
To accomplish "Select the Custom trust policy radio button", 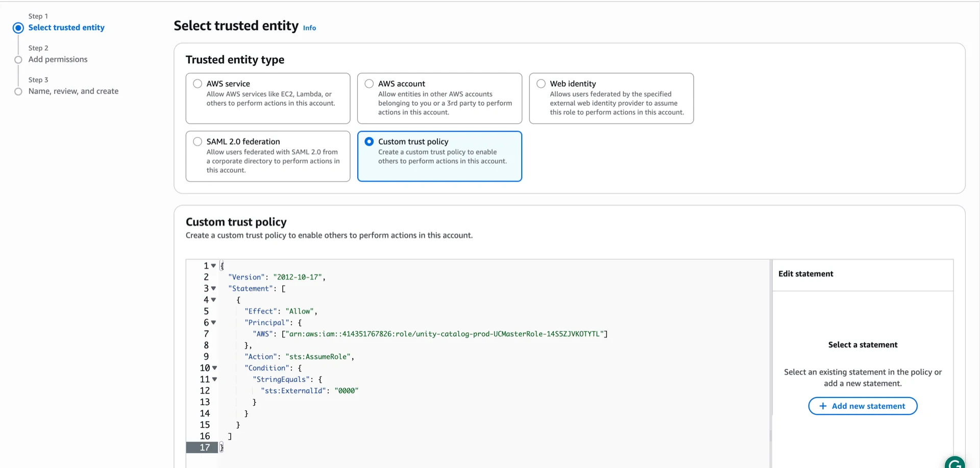I will [x=369, y=142].
